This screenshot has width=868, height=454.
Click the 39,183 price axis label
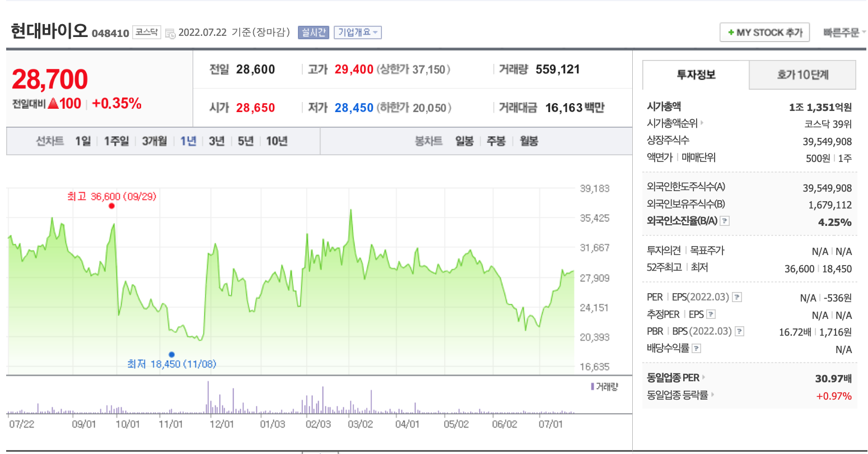[595, 188]
